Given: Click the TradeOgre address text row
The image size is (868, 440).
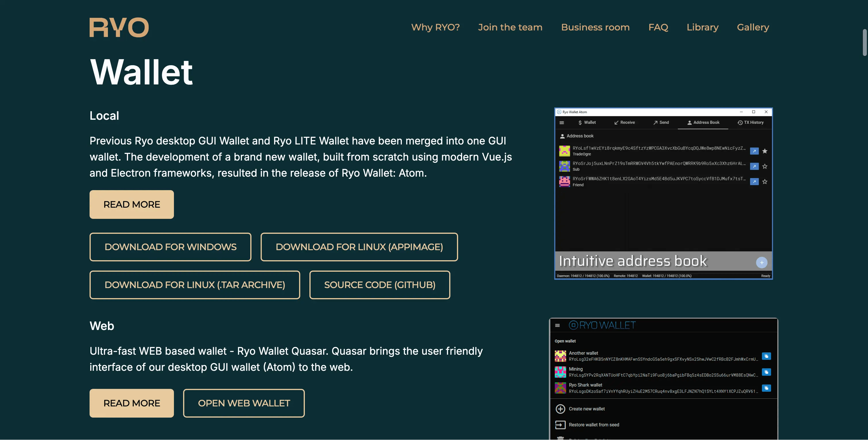Looking at the screenshot, I should click(659, 148).
